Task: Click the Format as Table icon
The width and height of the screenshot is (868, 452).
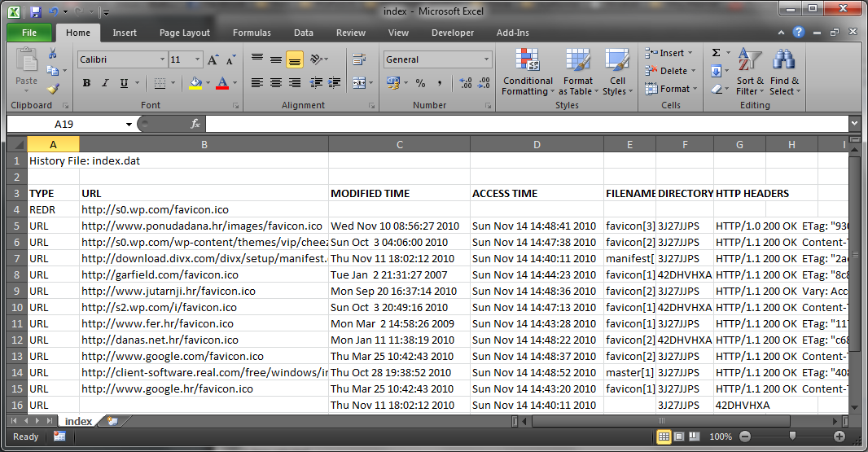Action: pyautogui.click(x=578, y=72)
